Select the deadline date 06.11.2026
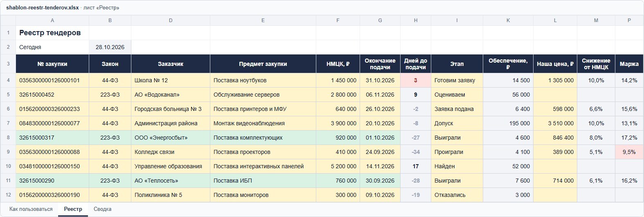 [x=380, y=95]
